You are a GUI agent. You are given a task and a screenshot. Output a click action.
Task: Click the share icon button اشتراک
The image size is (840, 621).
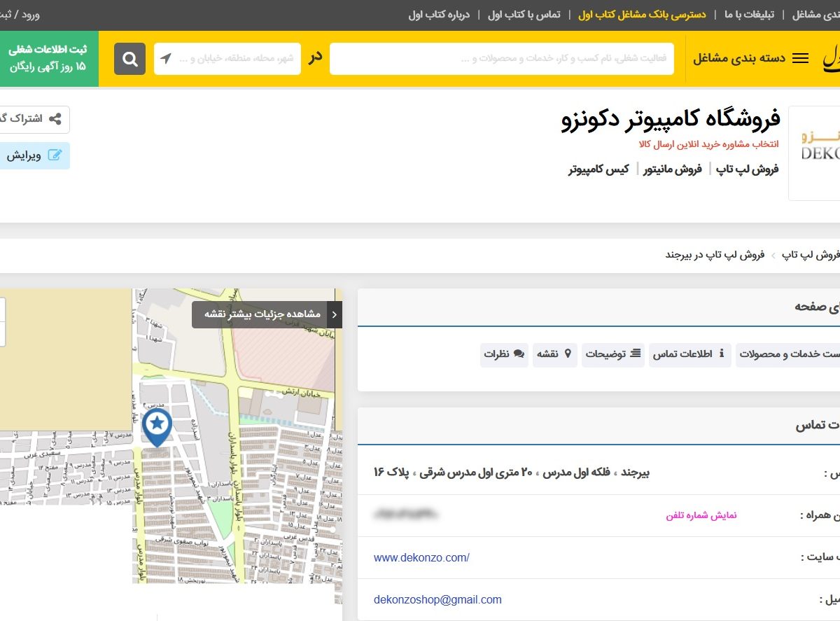(35, 118)
